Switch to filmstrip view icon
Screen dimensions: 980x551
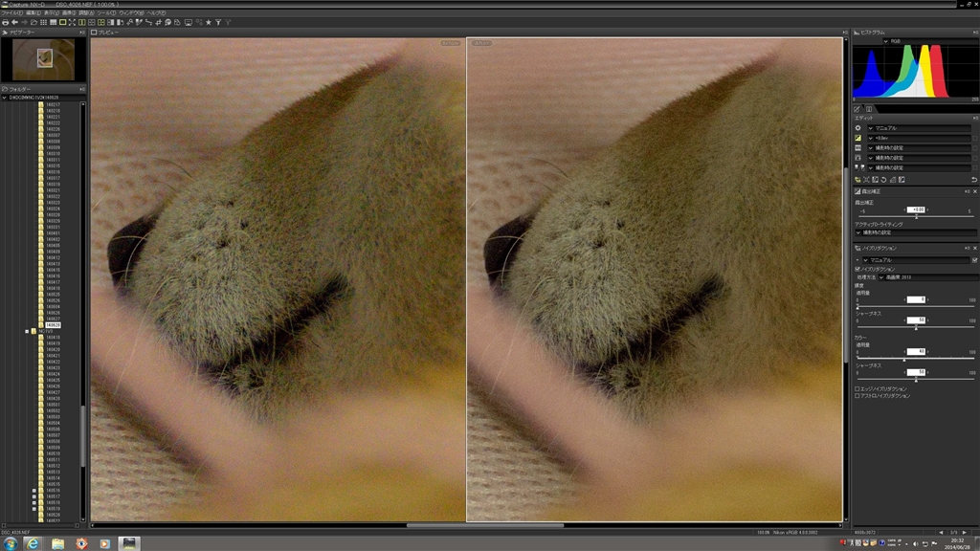point(54,23)
